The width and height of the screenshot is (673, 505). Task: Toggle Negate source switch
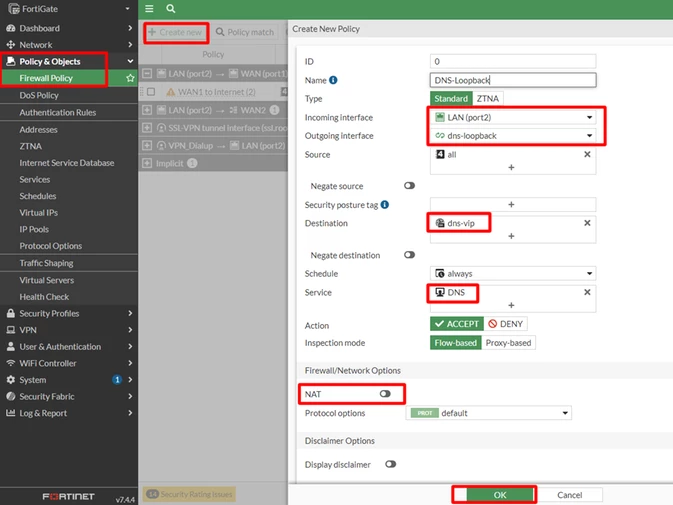tap(409, 186)
